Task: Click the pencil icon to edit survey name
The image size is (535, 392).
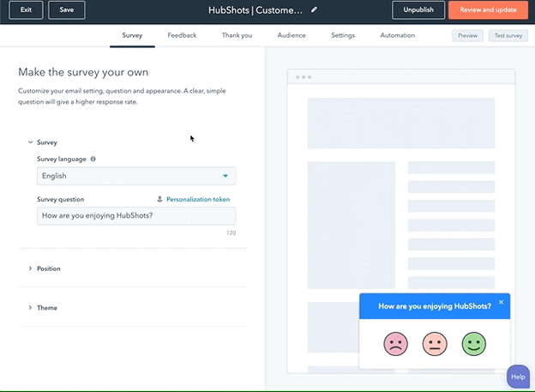Action: [x=314, y=10]
